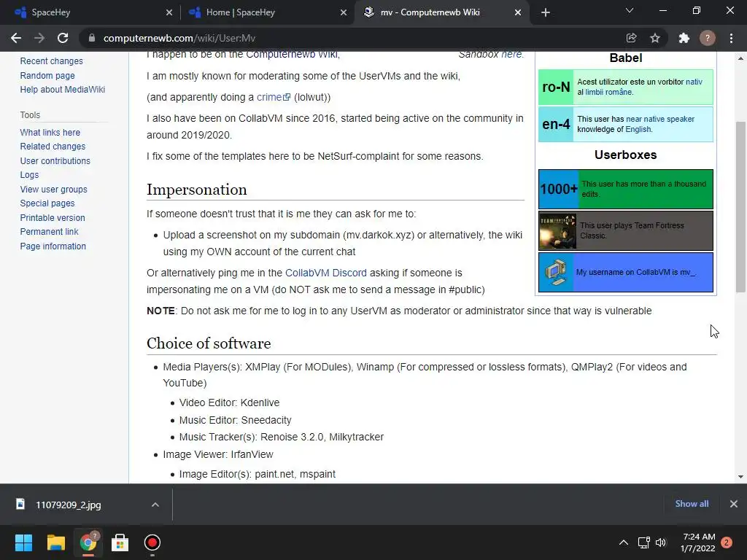Open the Related changes link
Image resolution: width=747 pixels, height=560 pixels.
[x=53, y=146]
